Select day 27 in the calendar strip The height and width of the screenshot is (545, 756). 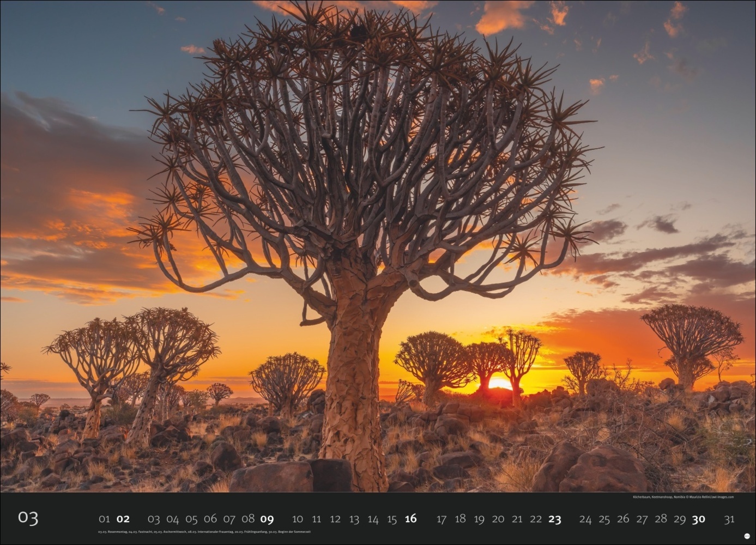(x=642, y=519)
